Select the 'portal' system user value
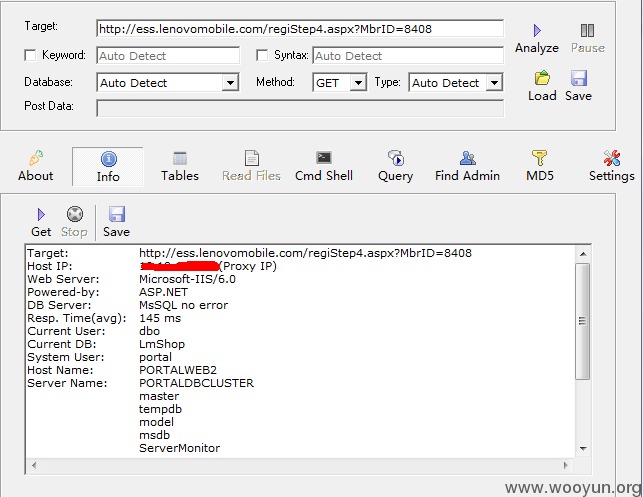Viewport: 643px width, 497px height. tap(155, 358)
